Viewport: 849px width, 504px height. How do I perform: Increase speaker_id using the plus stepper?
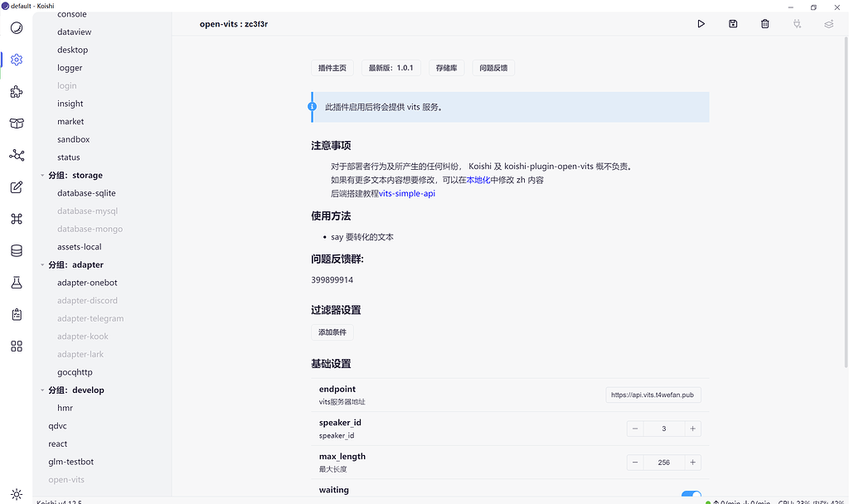pos(692,429)
